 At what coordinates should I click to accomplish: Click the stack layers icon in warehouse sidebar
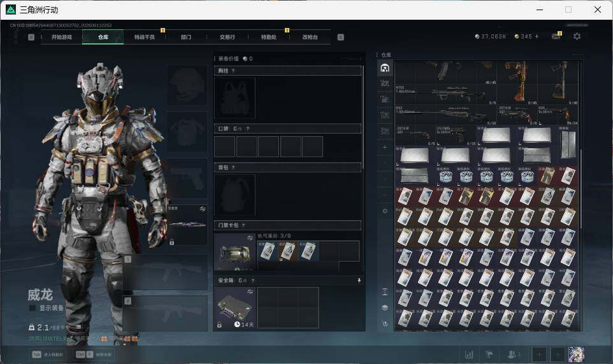385,308
